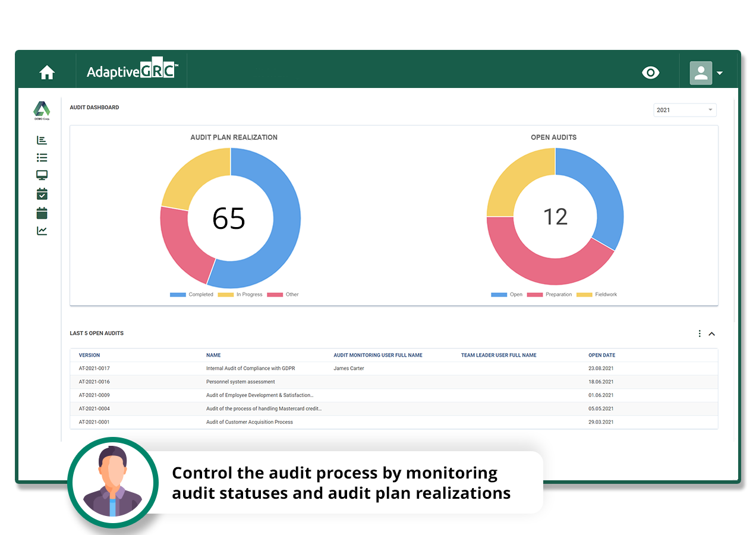This screenshot has height=535, width=756.
Task: Open the bulleted list sidebar icon
Action: (x=42, y=158)
